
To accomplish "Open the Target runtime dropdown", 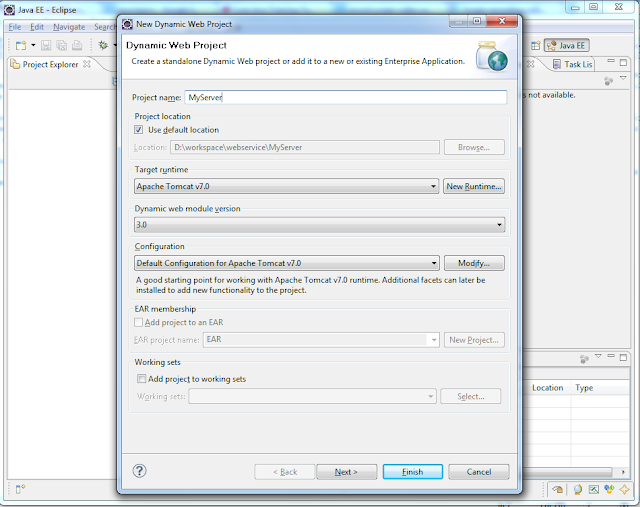I will point(287,186).
